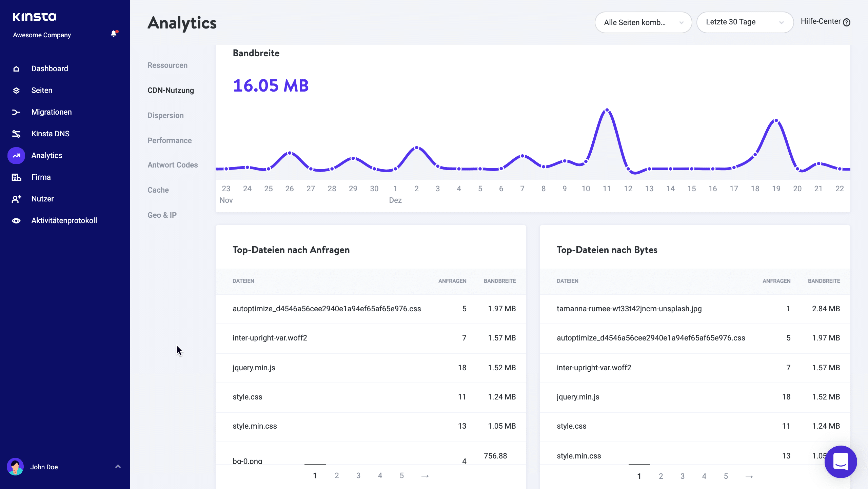The height and width of the screenshot is (489, 868).
Task: Click the notification bell icon
Action: [113, 34]
